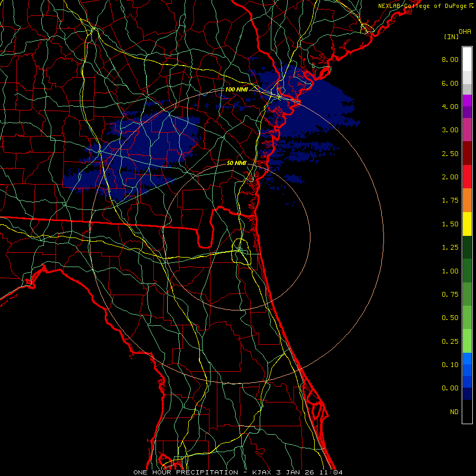This screenshot has height=476, width=476.
Task: Click the 3 JAN 26 date text
Action: tap(295, 472)
